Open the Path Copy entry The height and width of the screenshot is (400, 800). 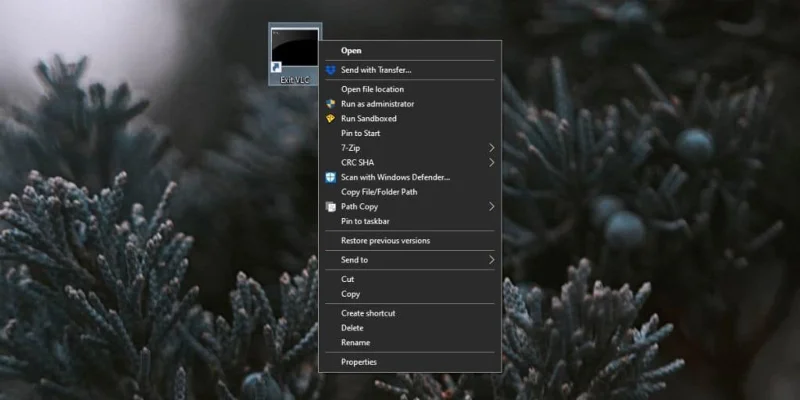click(410, 207)
